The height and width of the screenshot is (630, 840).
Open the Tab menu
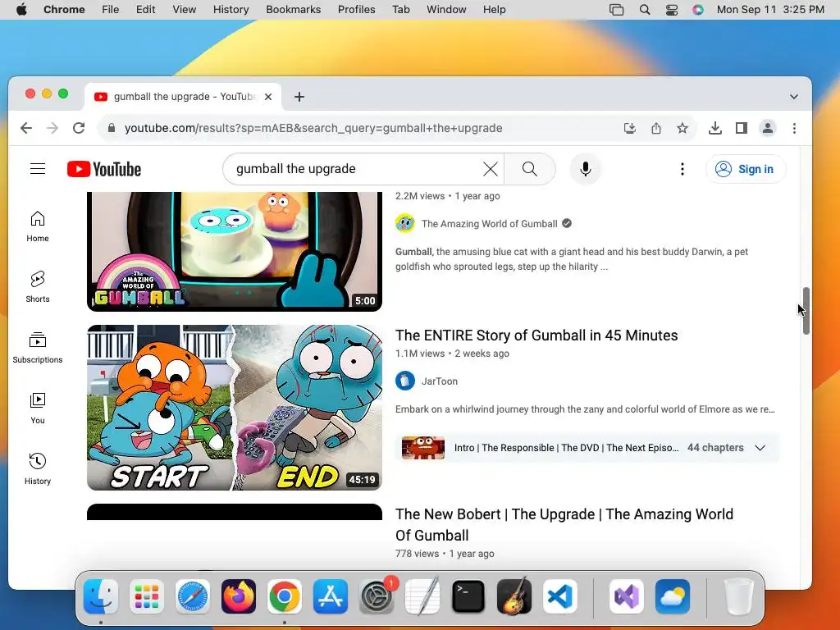[400, 9]
